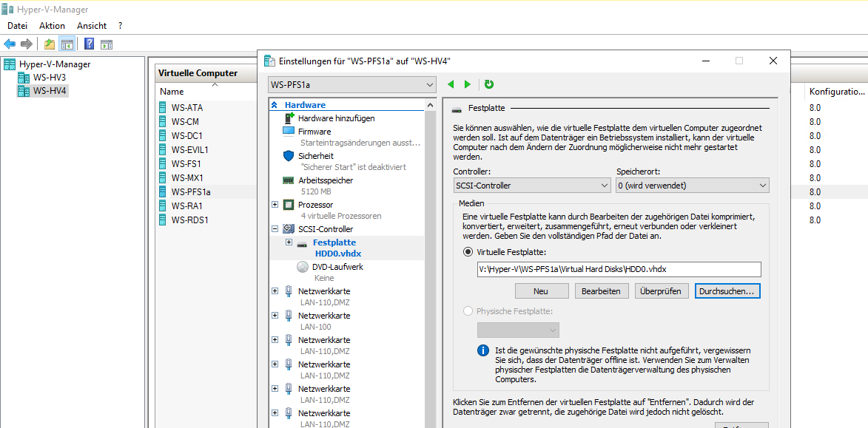The width and height of the screenshot is (868, 428).
Task: Open the Aktion menu
Action: coord(52,25)
